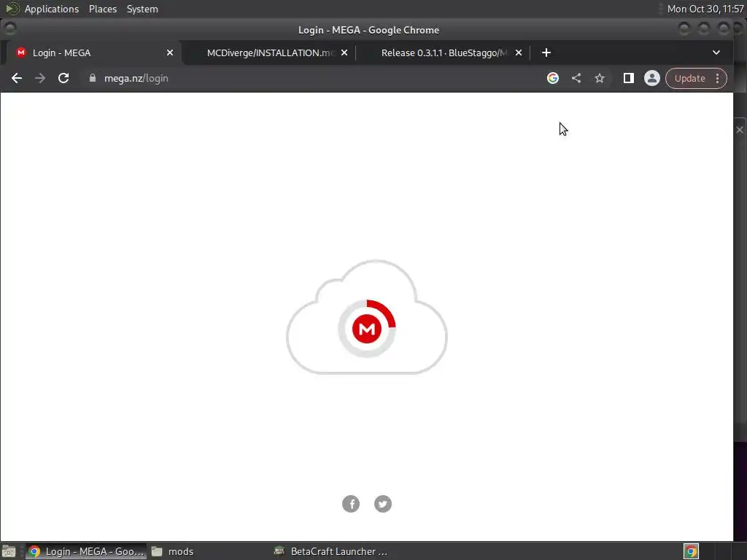Bookmark this page with the star icon
The height and width of the screenshot is (560, 747).
(600, 78)
